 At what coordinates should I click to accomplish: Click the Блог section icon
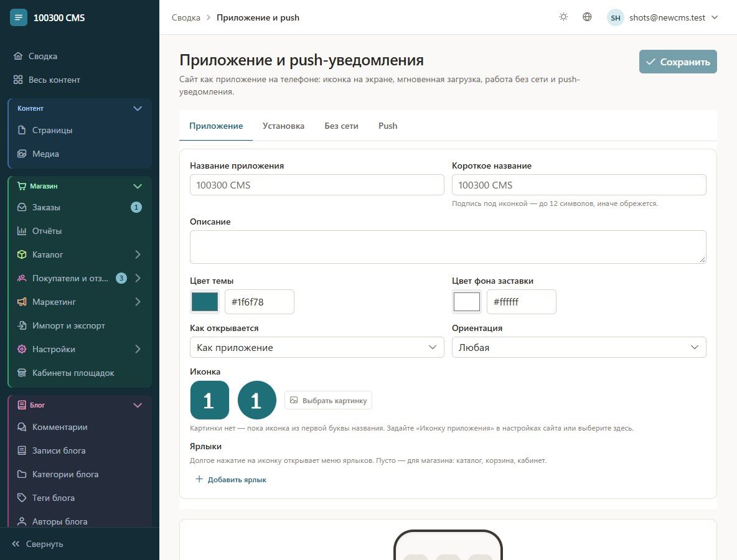point(22,404)
